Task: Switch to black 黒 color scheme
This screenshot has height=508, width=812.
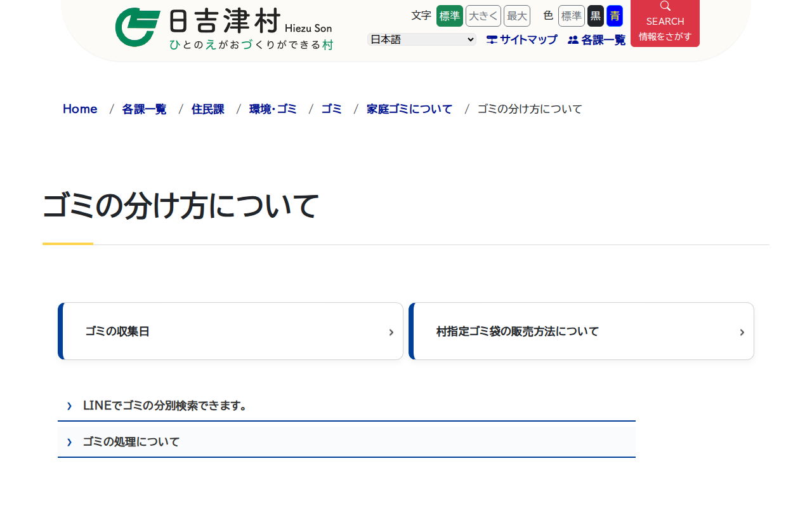Action: coord(596,16)
